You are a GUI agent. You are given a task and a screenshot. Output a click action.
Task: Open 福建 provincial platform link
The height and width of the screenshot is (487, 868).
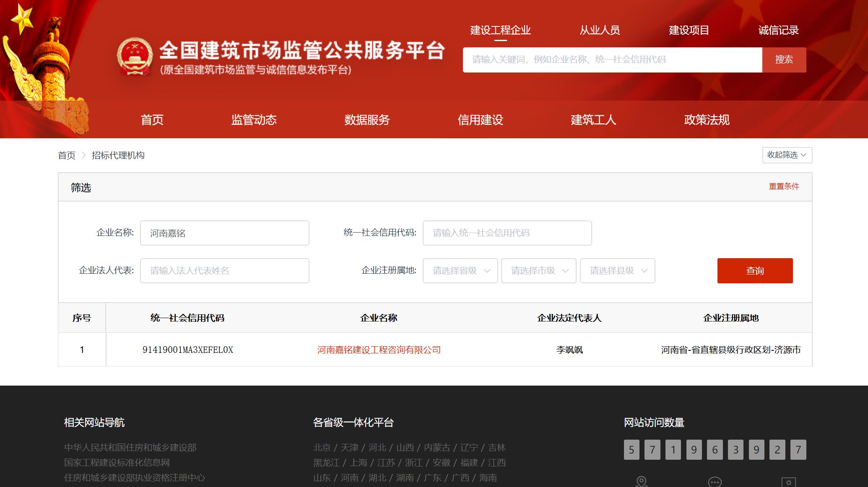[469, 463]
